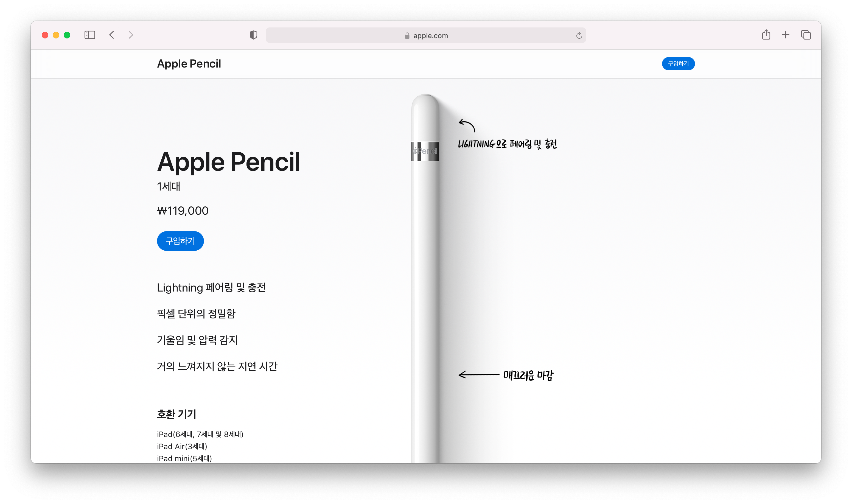Click 'iPad Air(3세대)' text
Image resolution: width=852 pixels, height=504 pixels.
click(x=182, y=447)
